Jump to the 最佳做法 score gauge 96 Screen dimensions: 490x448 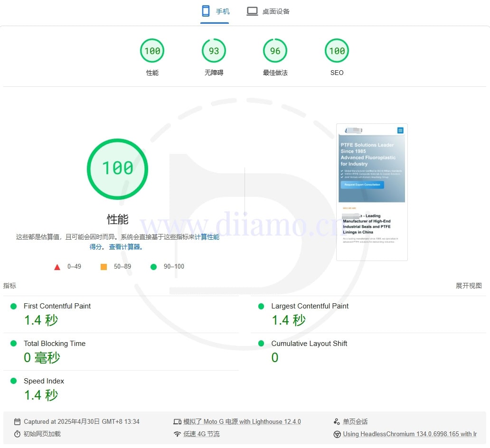coord(275,51)
